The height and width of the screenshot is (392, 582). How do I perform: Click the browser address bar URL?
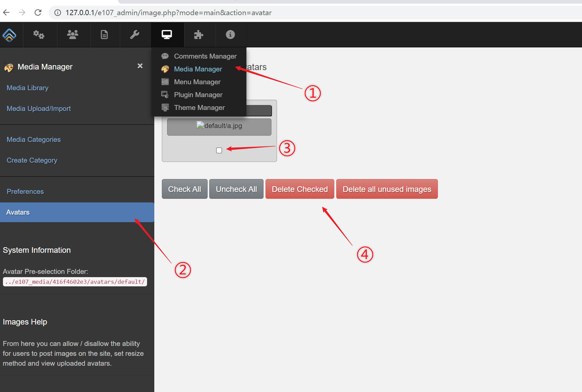[168, 13]
